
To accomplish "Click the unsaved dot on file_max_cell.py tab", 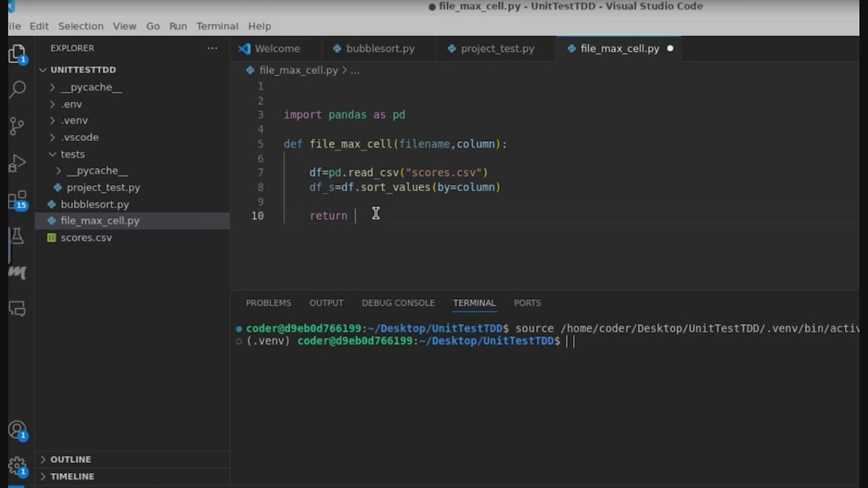I will [670, 49].
